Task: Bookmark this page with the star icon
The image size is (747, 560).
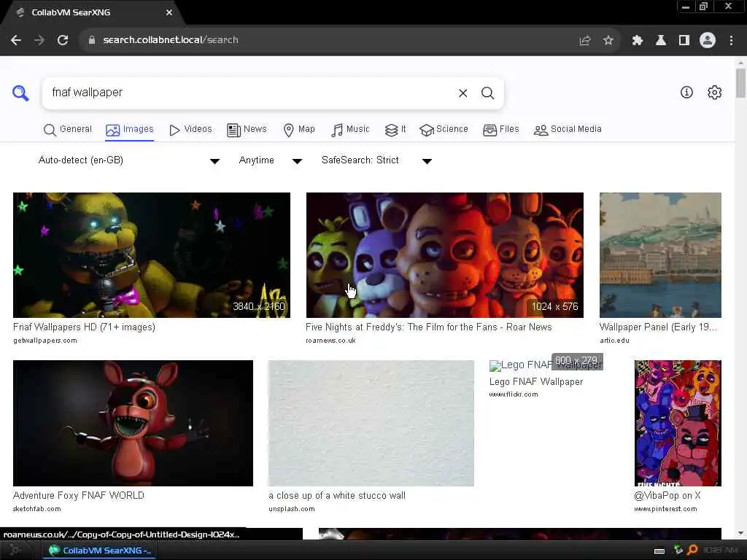Action: click(608, 41)
